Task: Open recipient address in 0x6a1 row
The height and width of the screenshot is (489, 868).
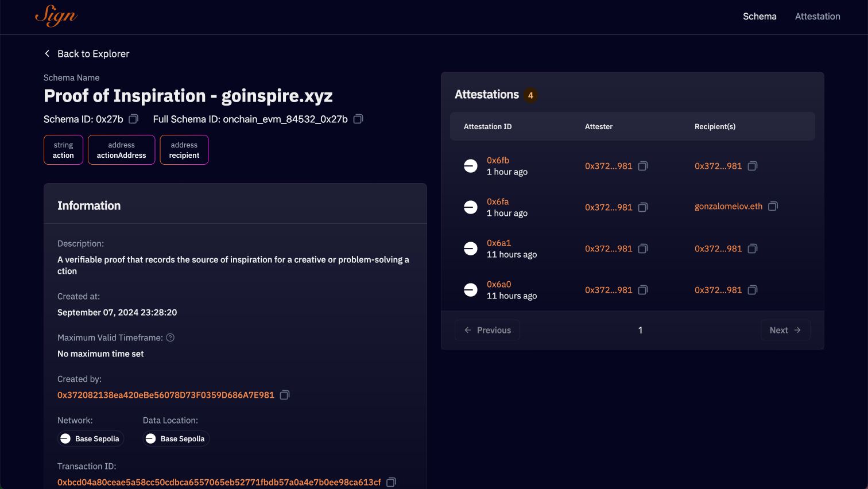Action: click(x=718, y=249)
